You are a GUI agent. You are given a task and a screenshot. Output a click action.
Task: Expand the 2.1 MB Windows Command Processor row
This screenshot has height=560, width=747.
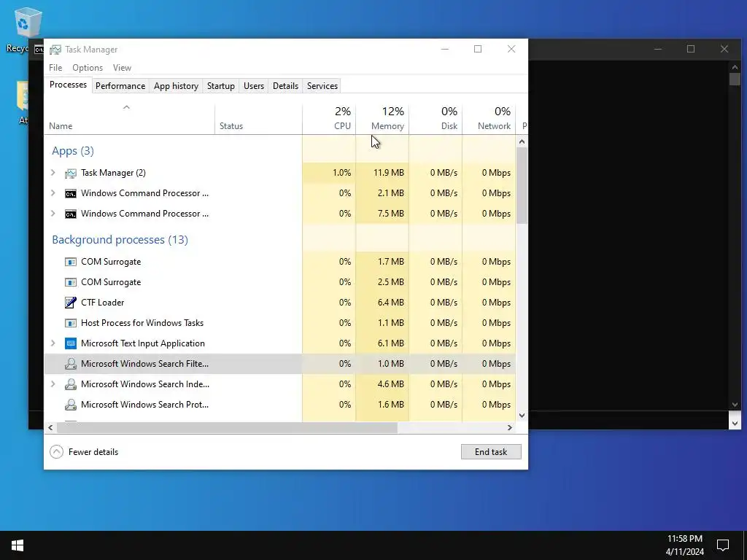[x=53, y=192]
